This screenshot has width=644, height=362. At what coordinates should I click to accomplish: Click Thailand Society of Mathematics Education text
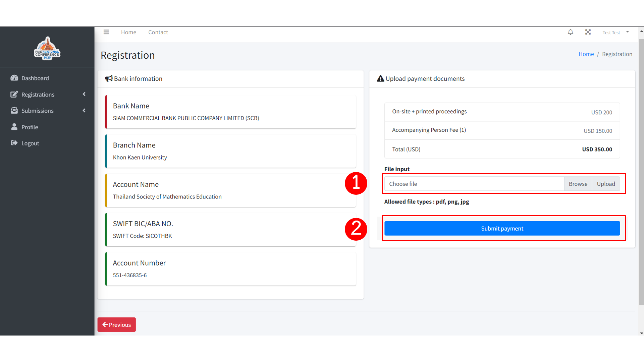click(167, 196)
